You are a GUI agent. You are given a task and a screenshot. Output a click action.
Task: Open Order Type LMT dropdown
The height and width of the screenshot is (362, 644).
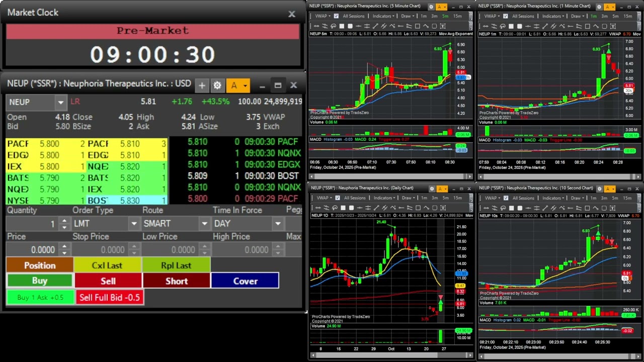coord(134,223)
